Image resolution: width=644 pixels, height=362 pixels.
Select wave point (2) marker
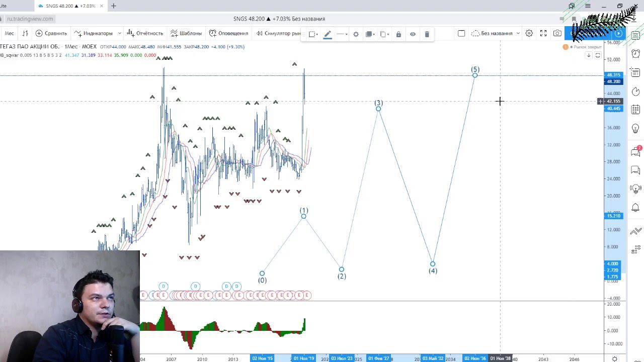(342, 269)
